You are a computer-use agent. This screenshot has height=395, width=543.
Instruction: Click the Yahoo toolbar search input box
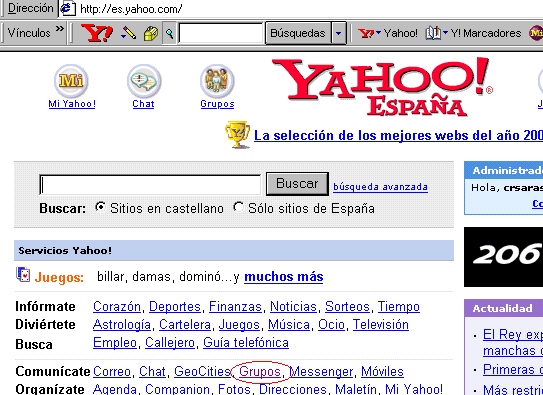[x=221, y=33]
